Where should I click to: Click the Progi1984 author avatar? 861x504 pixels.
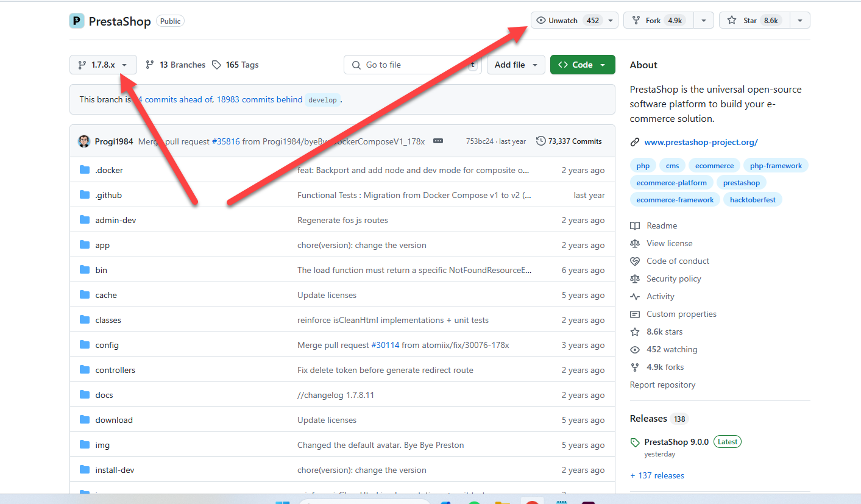point(84,141)
